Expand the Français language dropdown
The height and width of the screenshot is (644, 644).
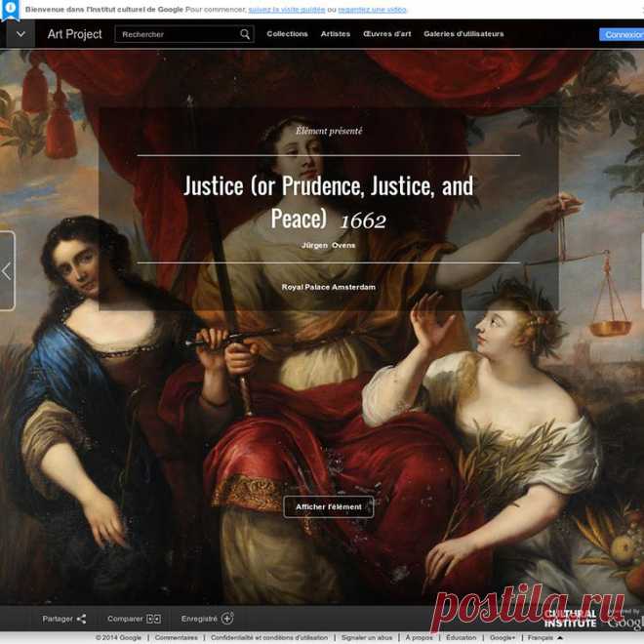[545, 637]
